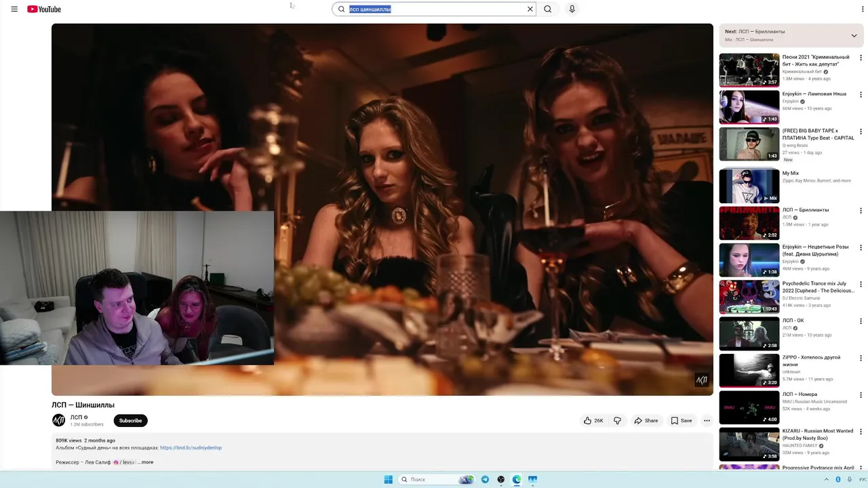This screenshot has width=868, height=488.
Task: Click the Bluetooth tray icon
Action: pyautogui.click(x=838, y=479)
